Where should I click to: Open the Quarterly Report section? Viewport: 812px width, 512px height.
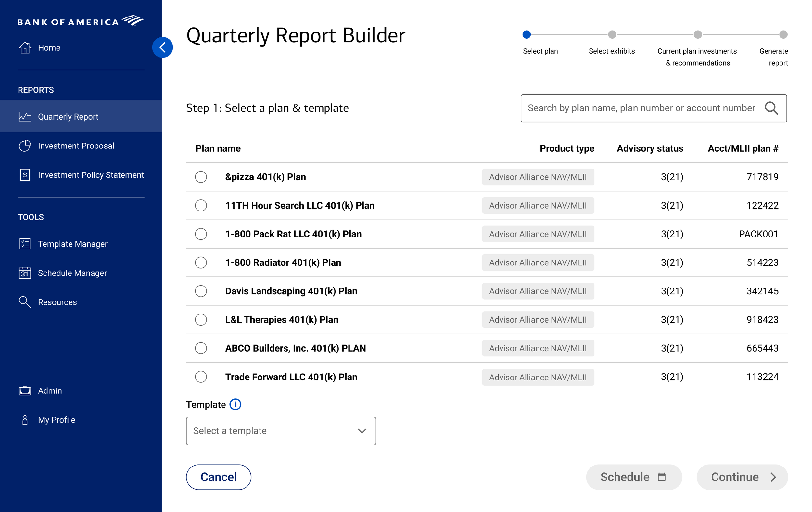tap(68, 116)
